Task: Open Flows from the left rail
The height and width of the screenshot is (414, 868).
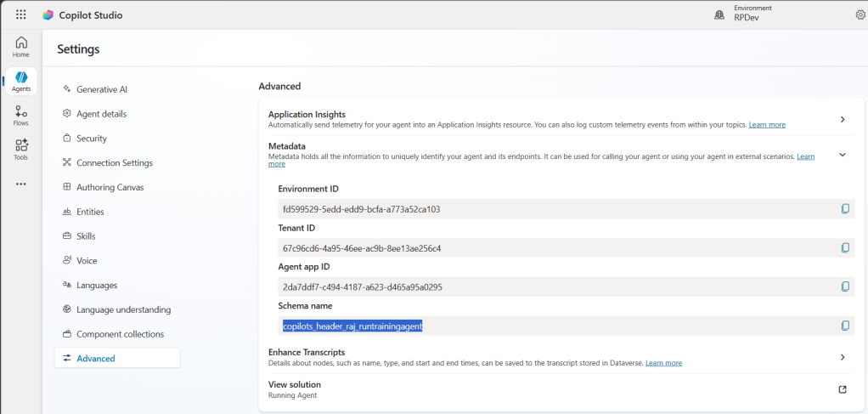Action: [21, 116]
